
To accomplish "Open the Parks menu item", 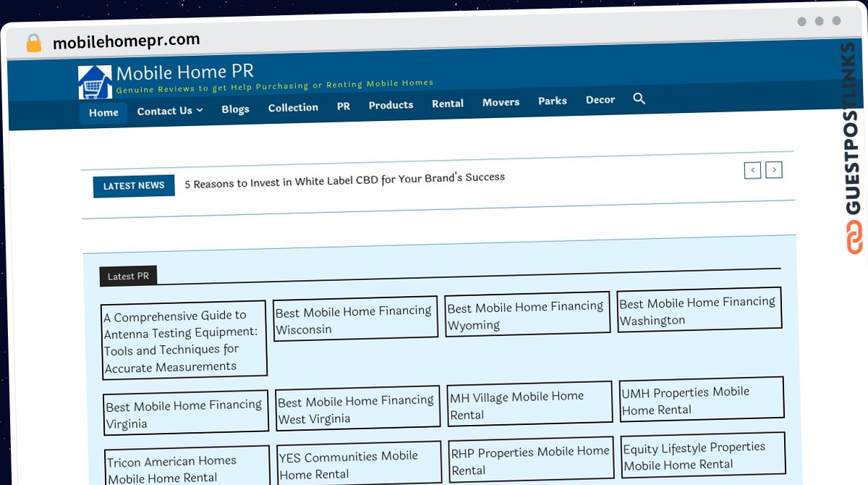I will point(553,101).
